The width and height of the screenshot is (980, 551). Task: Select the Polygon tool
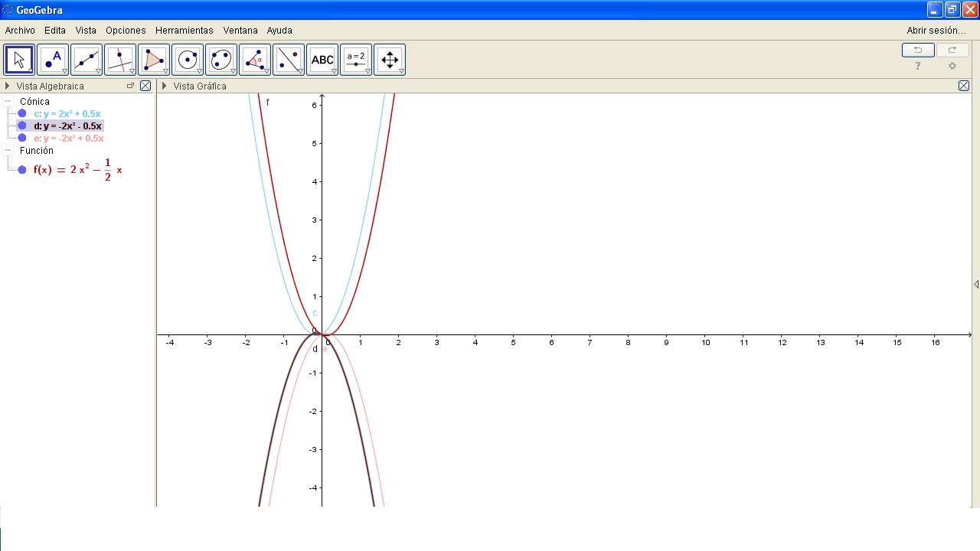coord(154,60)
